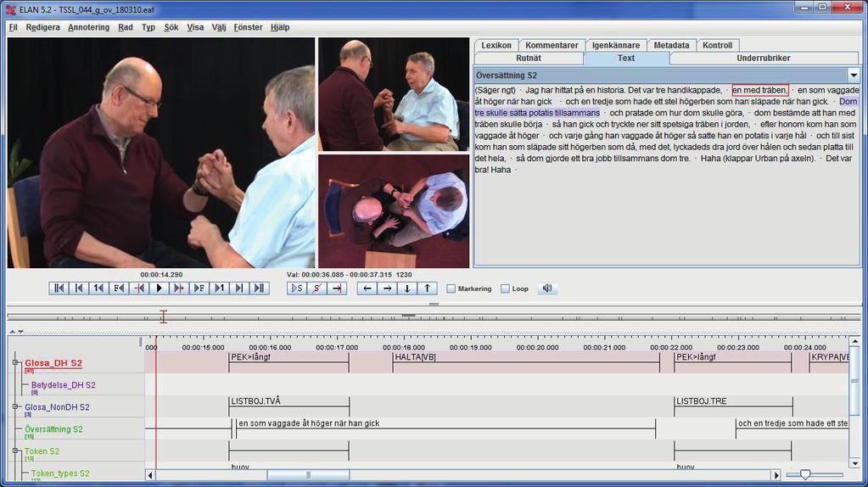Collapse the Glosa_DH S2 tier node
Screen dimensions: 868x487
tap(15, 362)
